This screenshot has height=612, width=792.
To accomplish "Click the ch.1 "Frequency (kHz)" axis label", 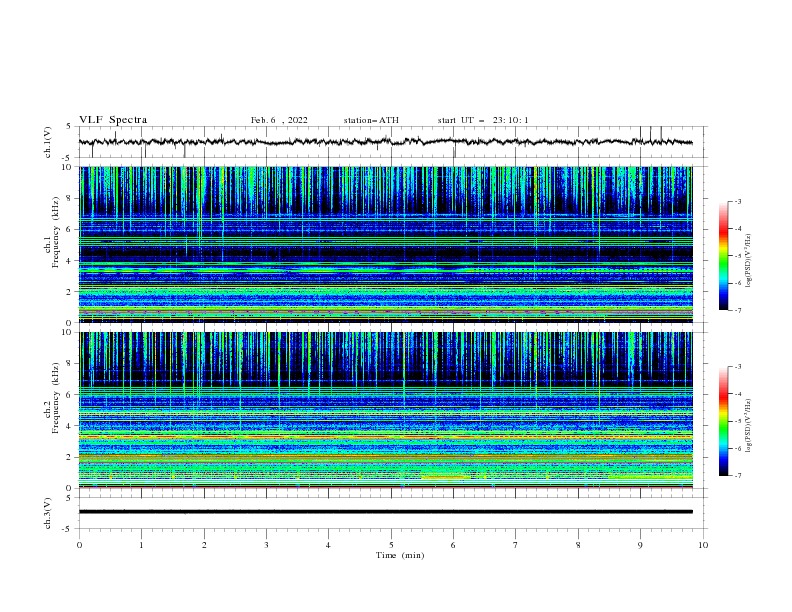I will pyautogui.click(x=56, y=233).
